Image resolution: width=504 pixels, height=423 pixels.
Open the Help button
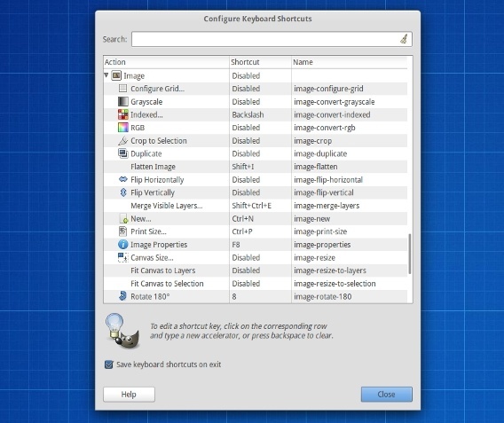(129, 394)
